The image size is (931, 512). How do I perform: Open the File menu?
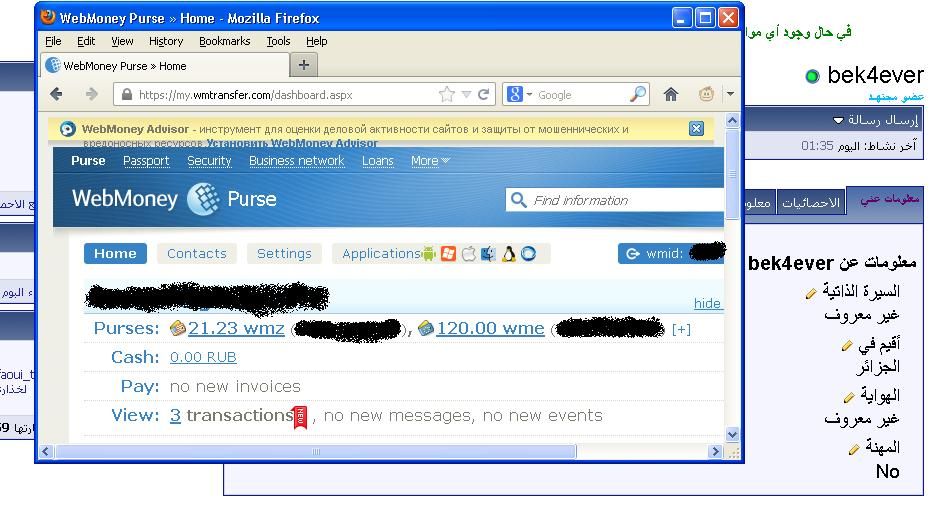(x=53, y=41)
